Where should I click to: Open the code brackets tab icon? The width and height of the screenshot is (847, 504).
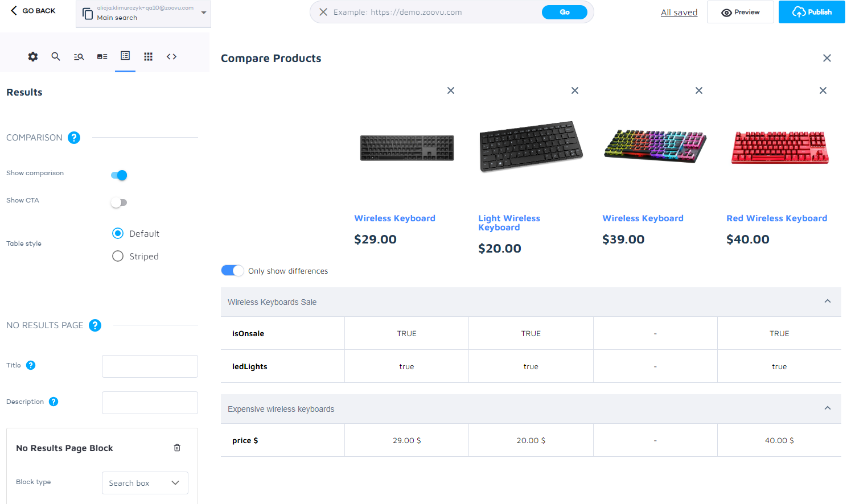171,56
